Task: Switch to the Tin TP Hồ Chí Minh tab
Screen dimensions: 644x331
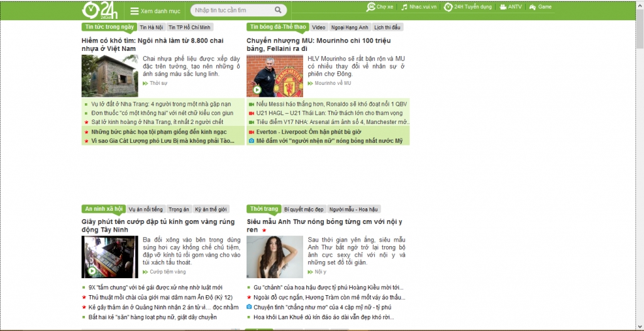Action: pos(189,28)
